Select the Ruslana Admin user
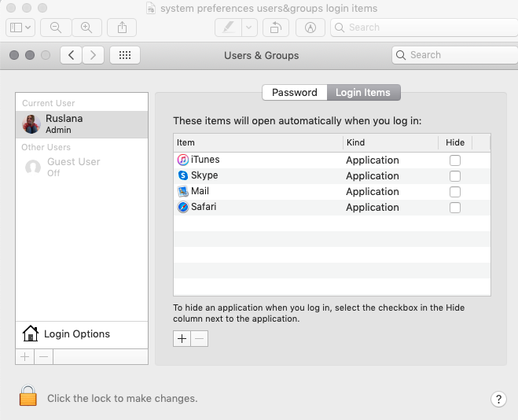The image size is (518, 420). pyautogui.click(x=82, y=124)
